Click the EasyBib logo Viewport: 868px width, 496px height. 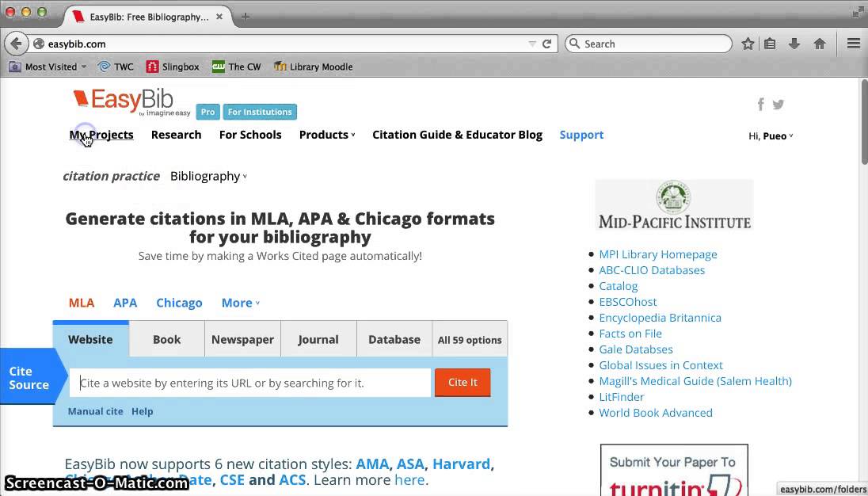point(131,102)
